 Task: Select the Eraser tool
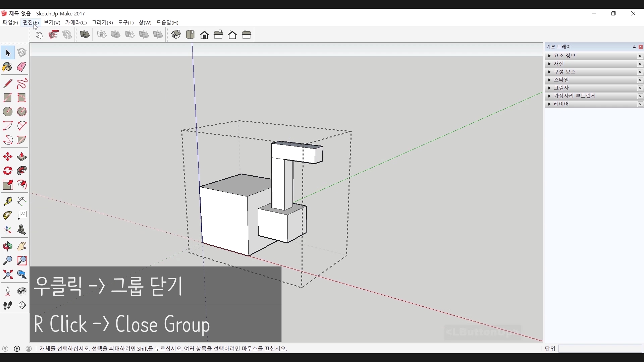[x=22, y=67]
